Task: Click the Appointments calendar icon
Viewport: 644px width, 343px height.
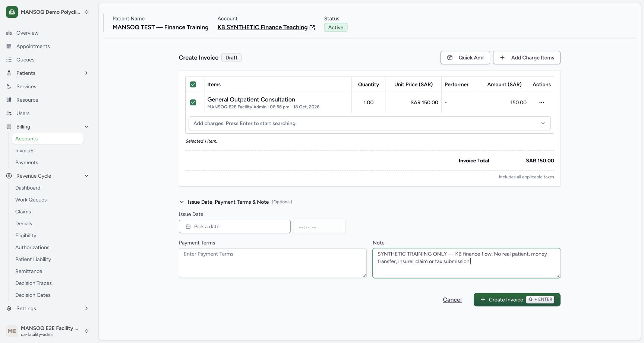Action: click(x=9, y=46)
